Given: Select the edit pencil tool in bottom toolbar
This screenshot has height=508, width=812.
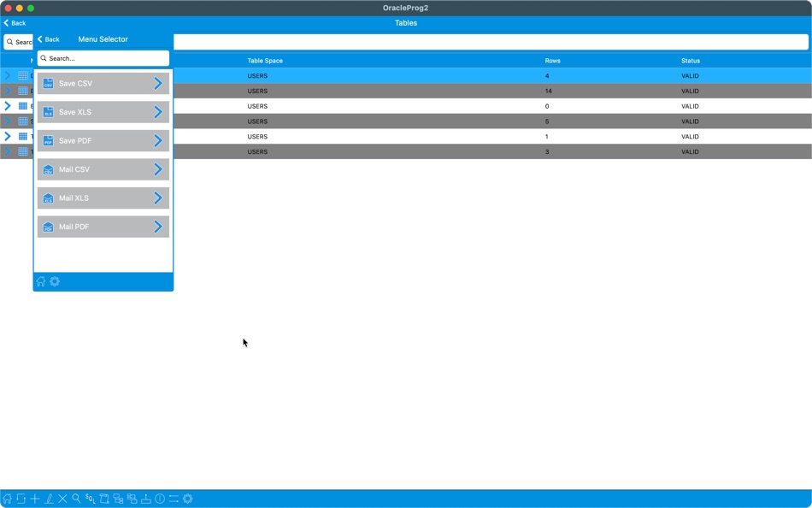Looking at the screenshot, I should [x=49, y=499].
